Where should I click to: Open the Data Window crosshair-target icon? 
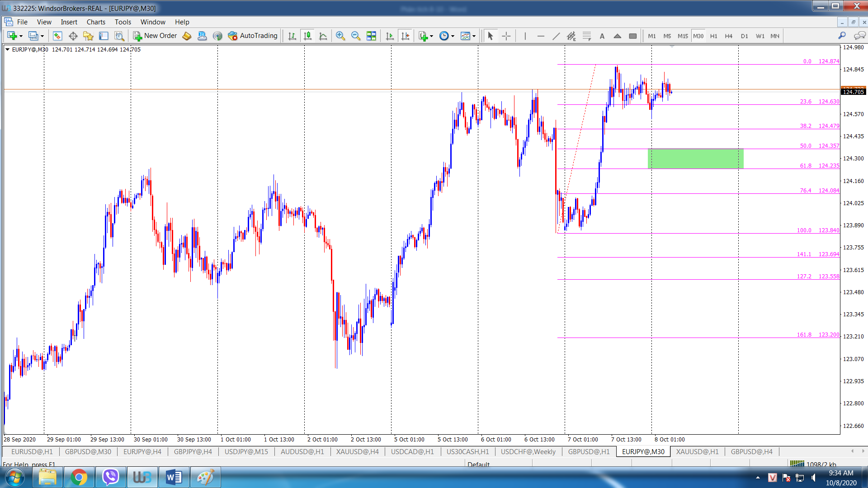pos(73,36)
